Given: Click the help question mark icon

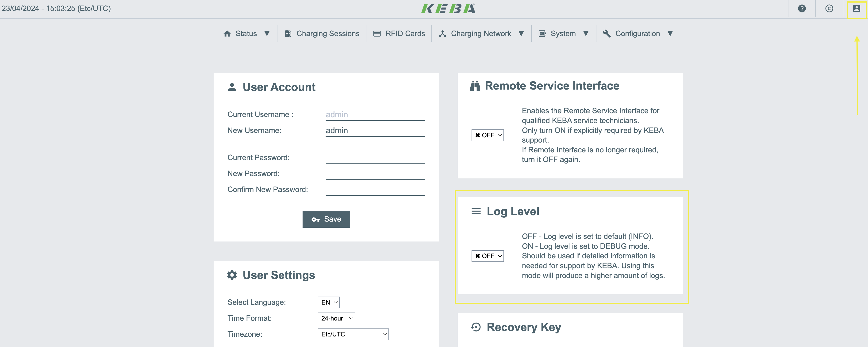Looking at the screenshot, I should pos(802,8).
